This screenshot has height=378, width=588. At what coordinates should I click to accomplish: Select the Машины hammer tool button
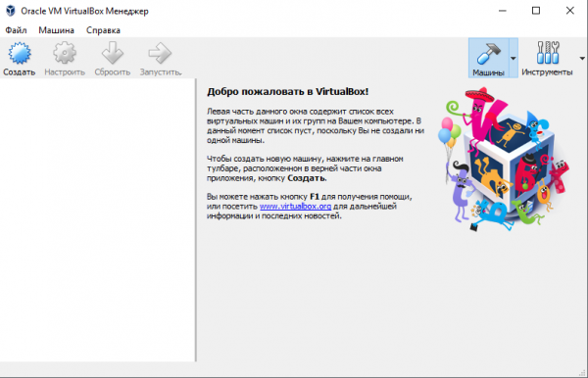point(488,58)
